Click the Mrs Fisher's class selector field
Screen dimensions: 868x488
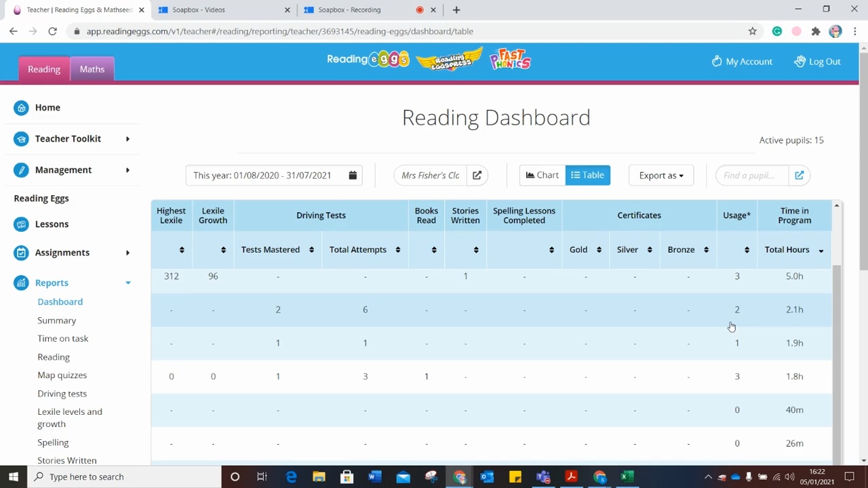click(x=430, y=176)
